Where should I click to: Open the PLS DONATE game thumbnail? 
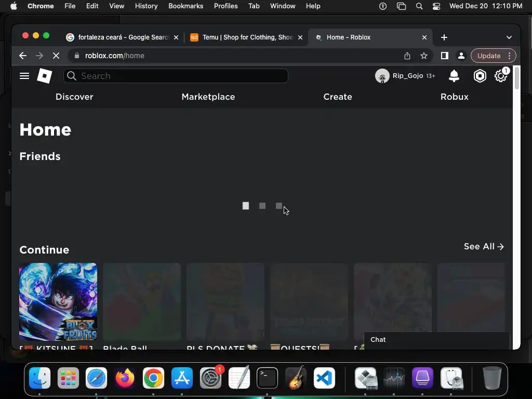click(225, 302)
